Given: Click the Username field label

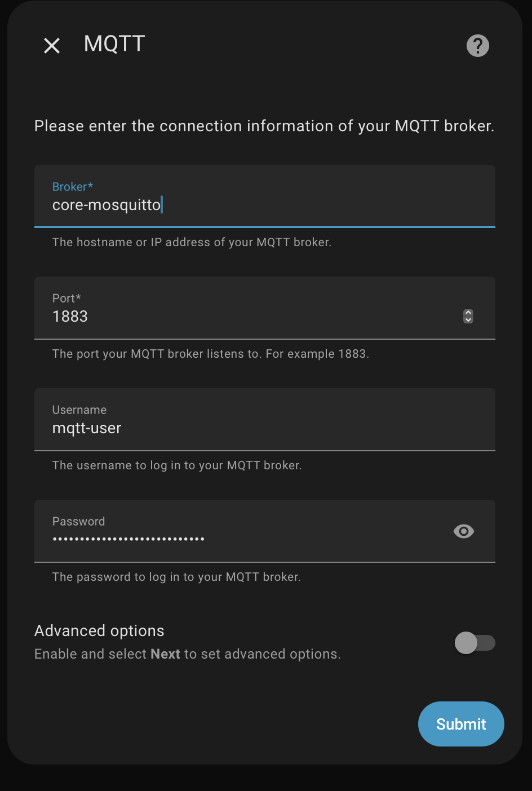Looking at the screenshot, I should pos(79,410).
